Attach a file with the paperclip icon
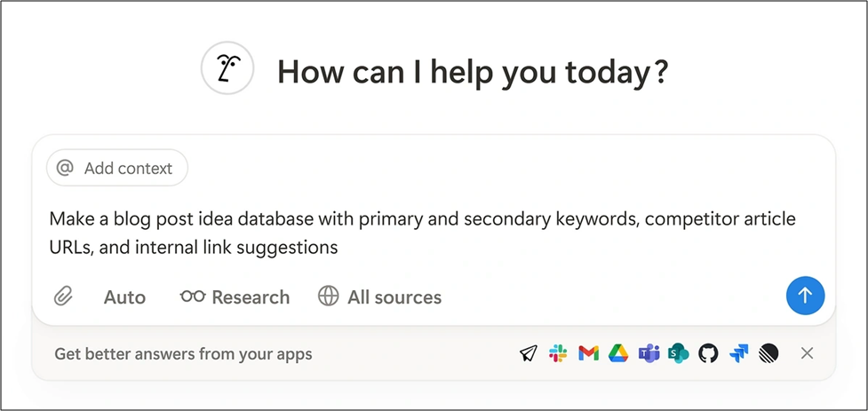Screen dimensions: 868x411 click(x=63, y=296)
